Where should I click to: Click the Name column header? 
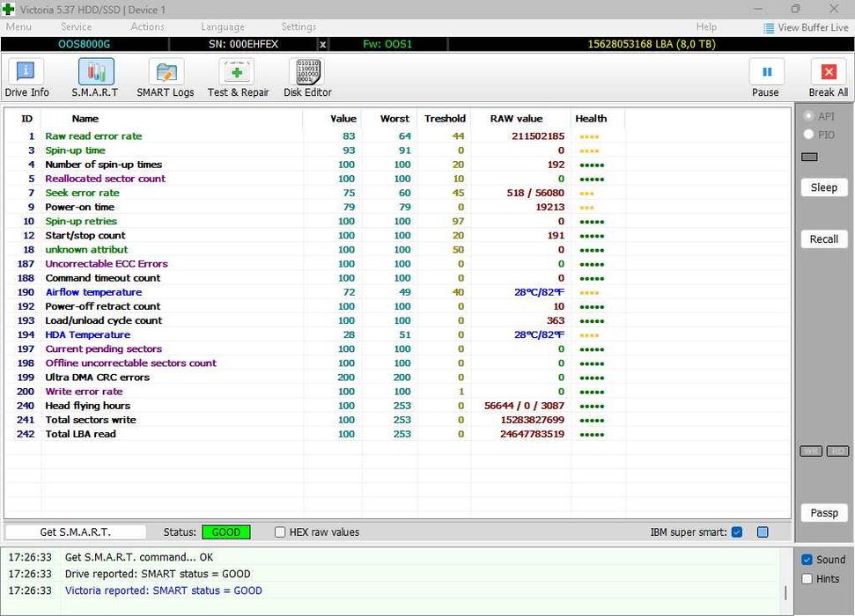(x=85, y=119)
